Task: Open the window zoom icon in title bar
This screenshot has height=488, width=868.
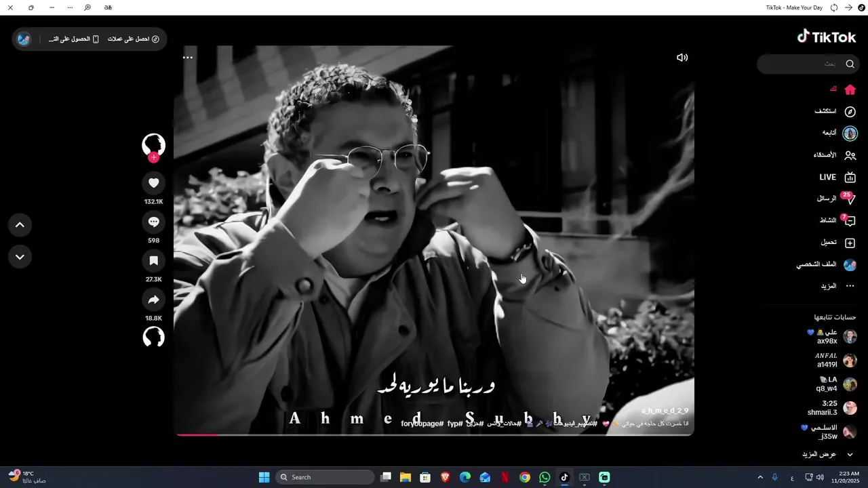Action: click(87, 7)
